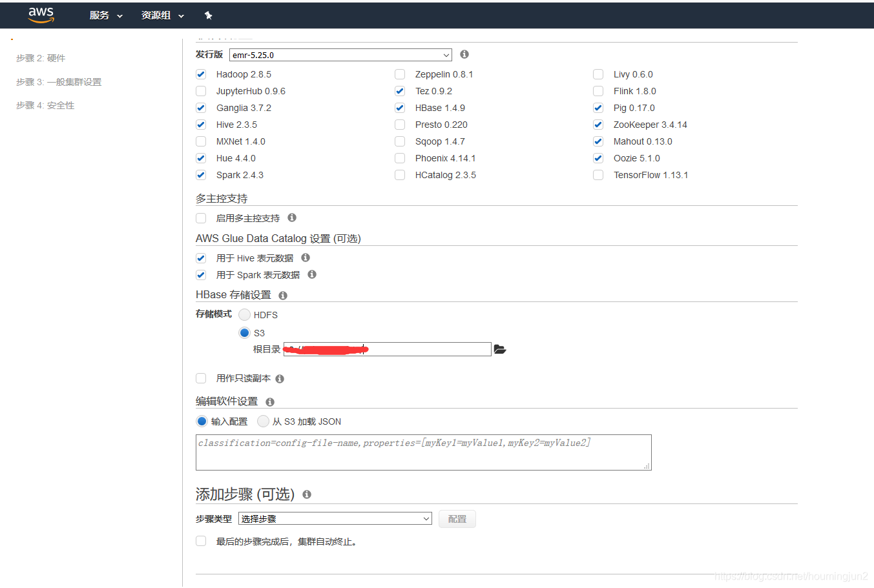
Task: Toggle Hue 4.4.0 checkbox
Action: click(x=201, y=158)
